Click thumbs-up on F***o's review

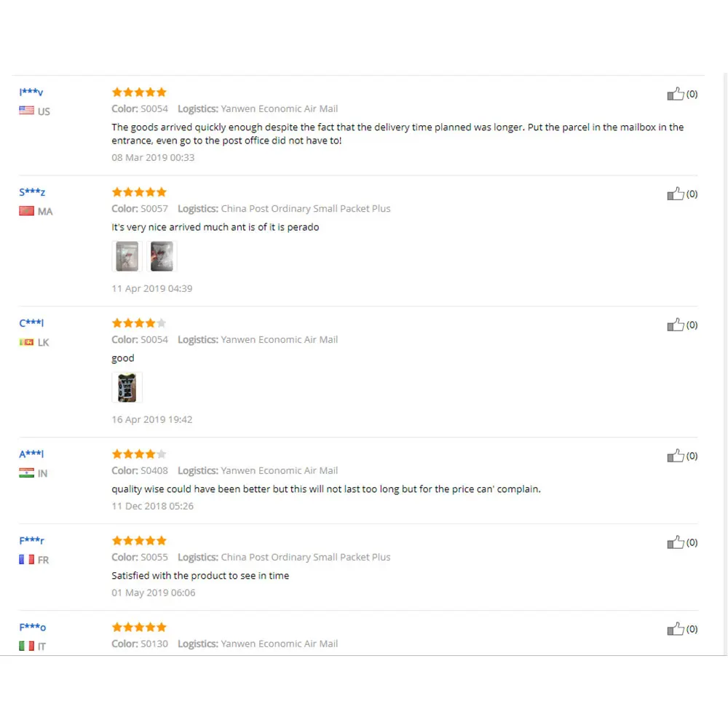click(x=676, y=629)
